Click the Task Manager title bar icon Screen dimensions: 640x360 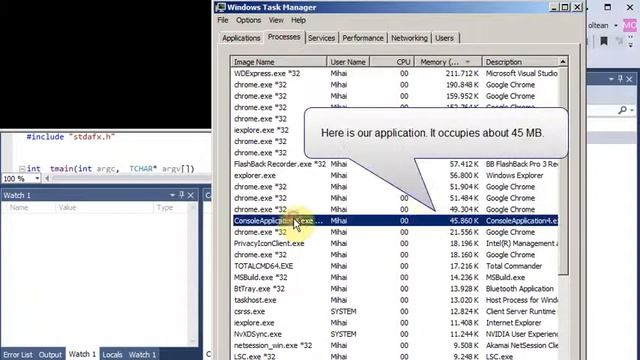[x=221, y=7]
